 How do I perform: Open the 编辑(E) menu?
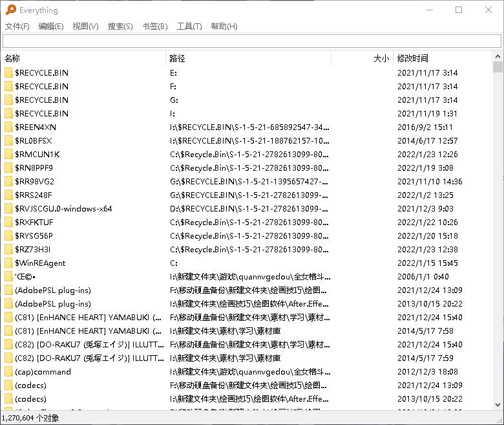(51, 27)
